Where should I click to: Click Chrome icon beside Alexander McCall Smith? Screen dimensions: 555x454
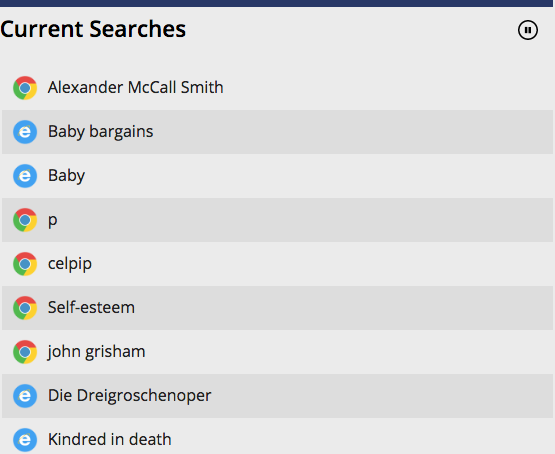coord(25,88)
